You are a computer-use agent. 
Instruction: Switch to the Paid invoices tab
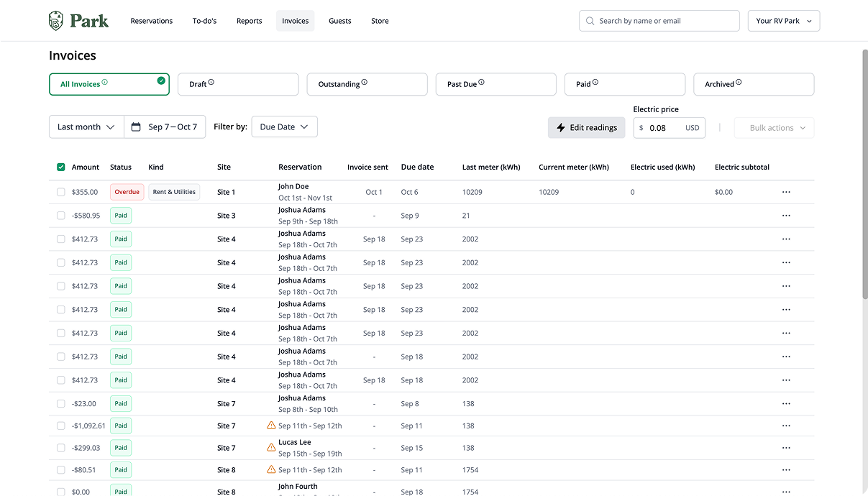click(x=624, y=84)
